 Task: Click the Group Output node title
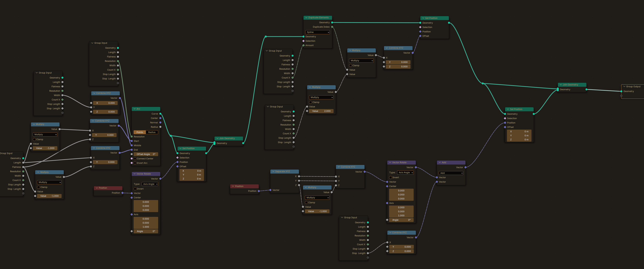tap(633, 87)
